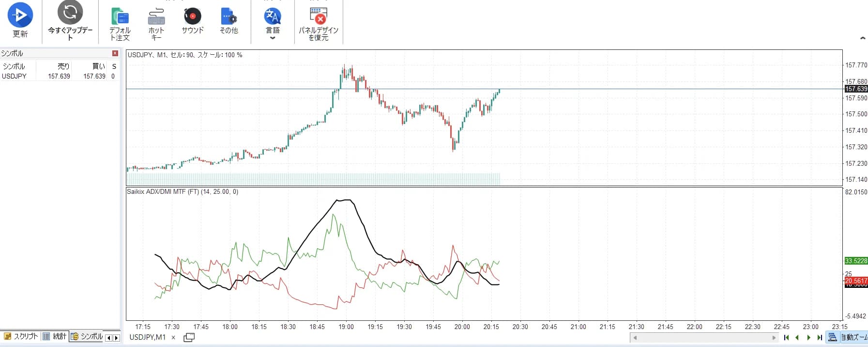Open the その他 other settings
Image resolution: width=868 pixels, height=347 pixels.
click(228, 21)
